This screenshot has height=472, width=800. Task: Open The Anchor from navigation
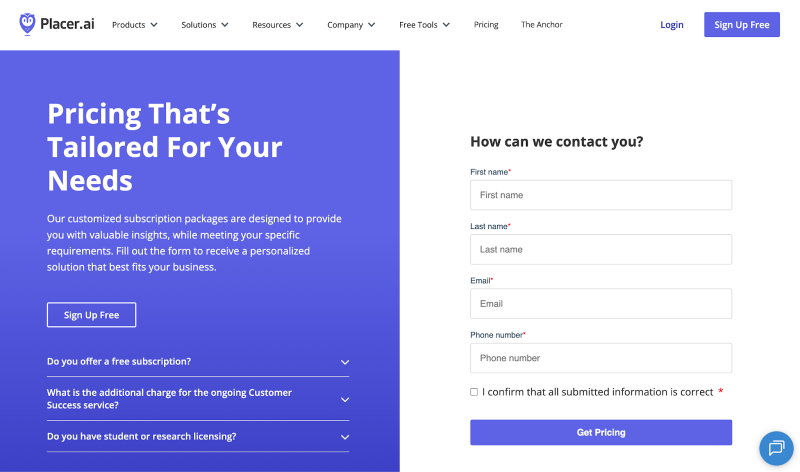coord(541,25)
